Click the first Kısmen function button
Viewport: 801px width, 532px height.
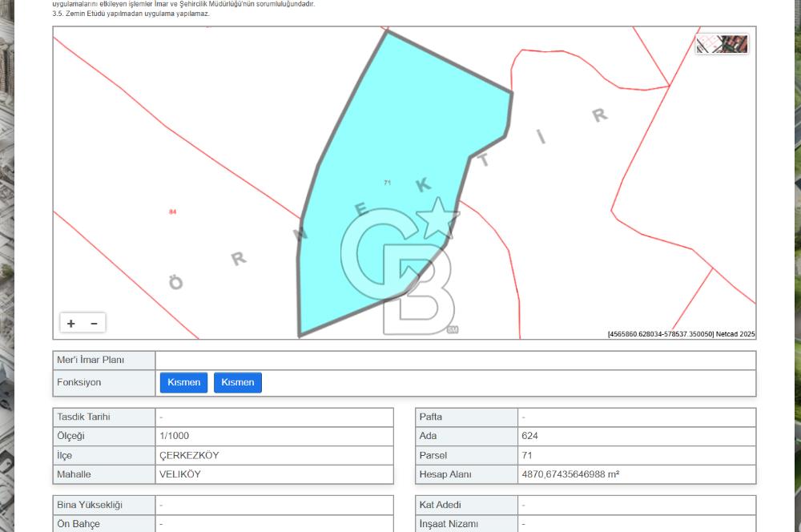184,383
